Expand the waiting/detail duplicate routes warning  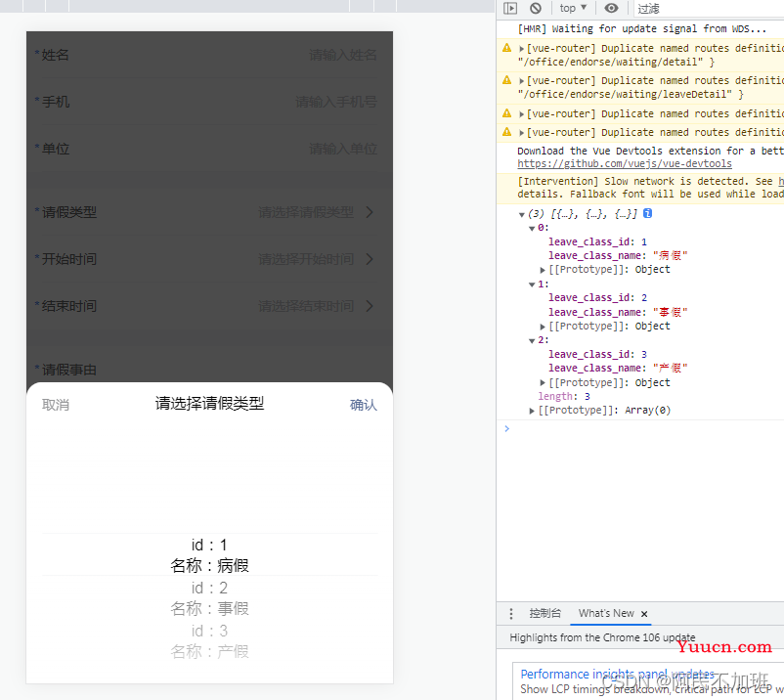521,49
